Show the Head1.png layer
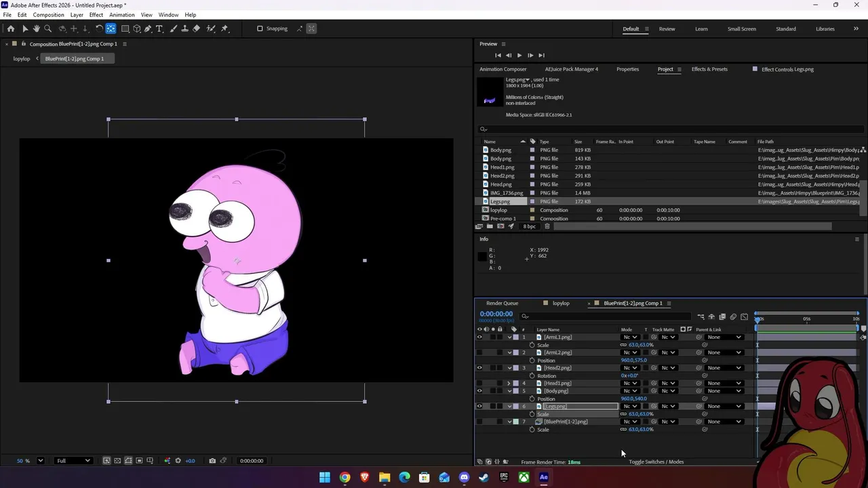 click(479, 383)
